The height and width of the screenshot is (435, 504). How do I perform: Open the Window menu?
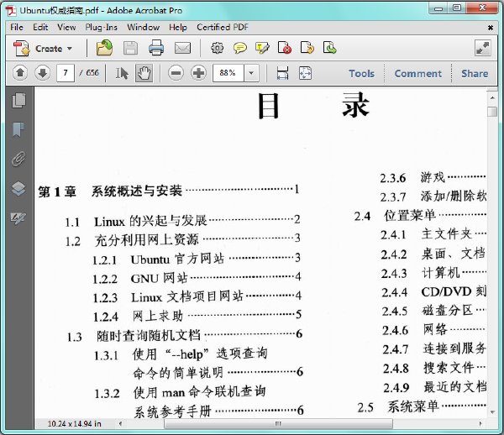click(x=144, y=28)
